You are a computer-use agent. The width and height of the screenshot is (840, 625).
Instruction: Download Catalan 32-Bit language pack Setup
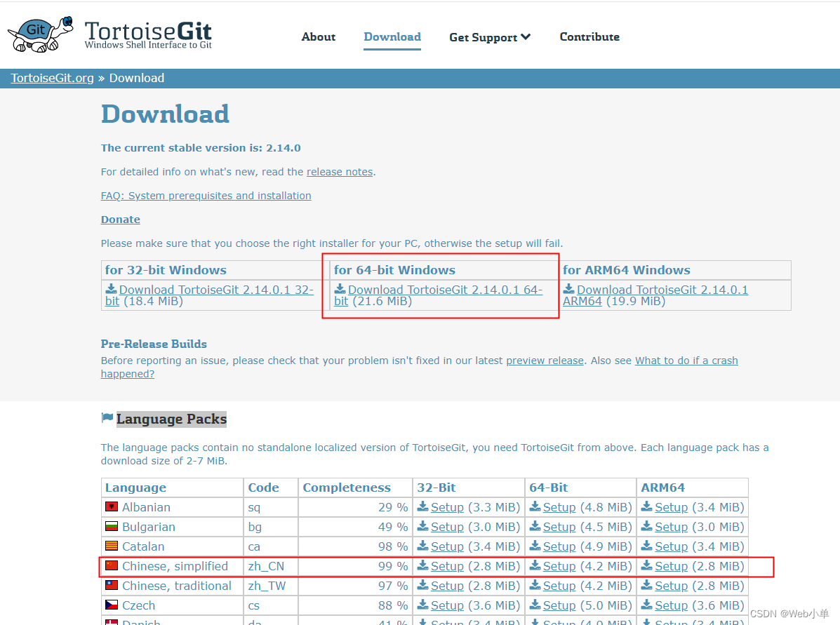447,547
